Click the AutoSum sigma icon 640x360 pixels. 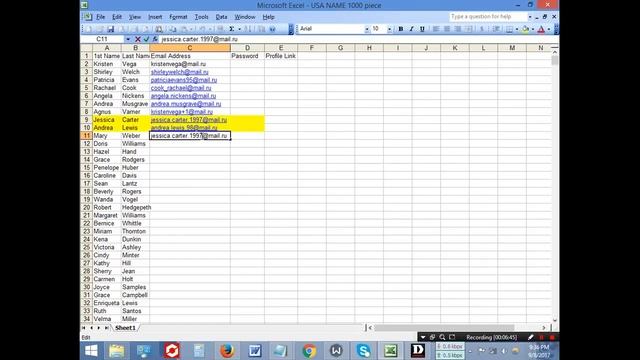(231, 29)
